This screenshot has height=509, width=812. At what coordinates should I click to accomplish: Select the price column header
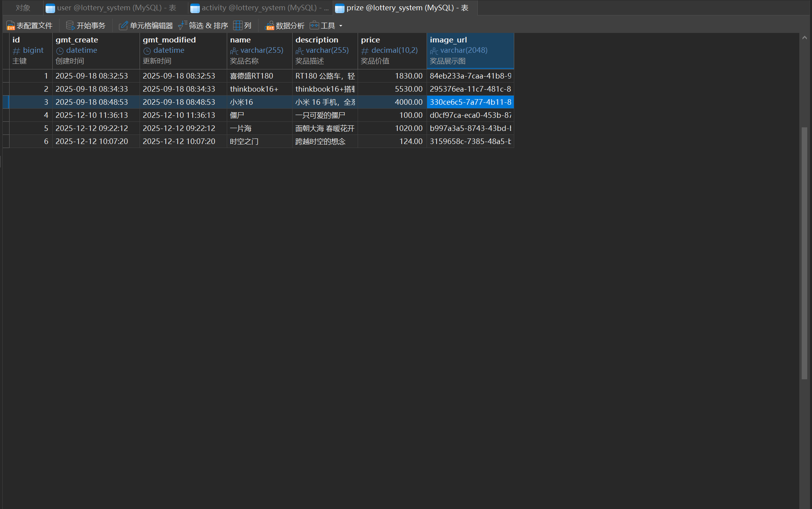(x=392, y=50)
